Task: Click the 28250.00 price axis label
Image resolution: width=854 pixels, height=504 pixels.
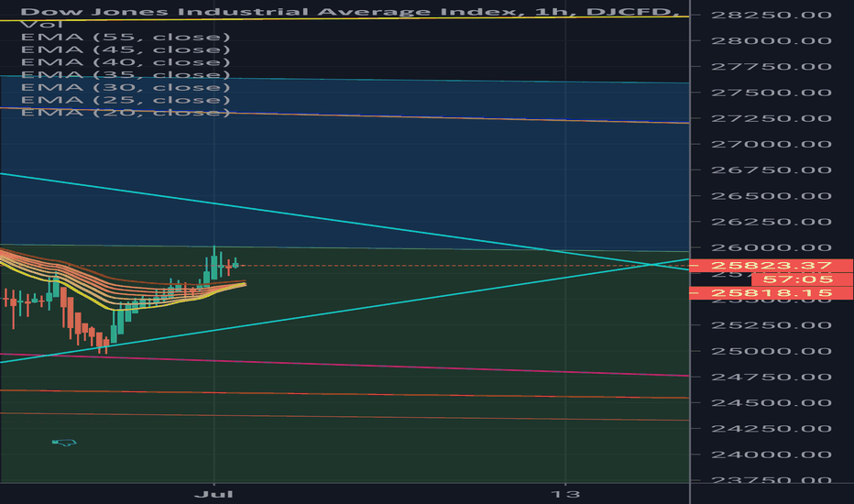Action: tap(772, 15)
